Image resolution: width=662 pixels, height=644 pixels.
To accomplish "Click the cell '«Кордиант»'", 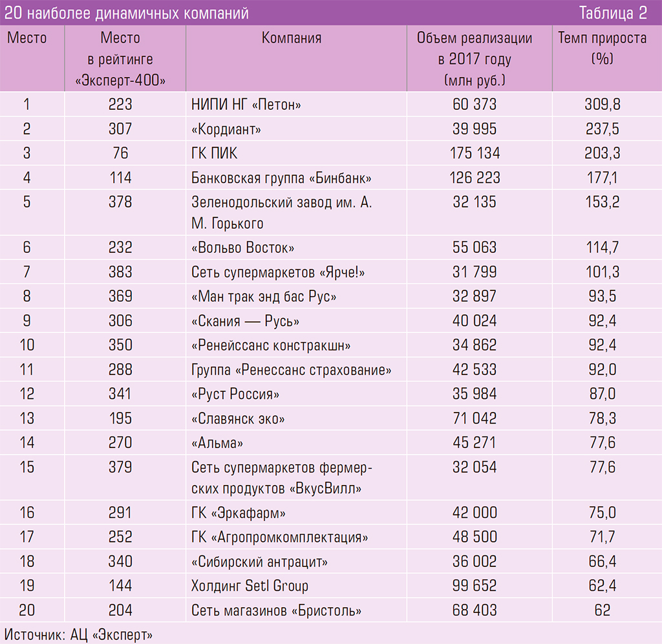I will coord(226,129).
